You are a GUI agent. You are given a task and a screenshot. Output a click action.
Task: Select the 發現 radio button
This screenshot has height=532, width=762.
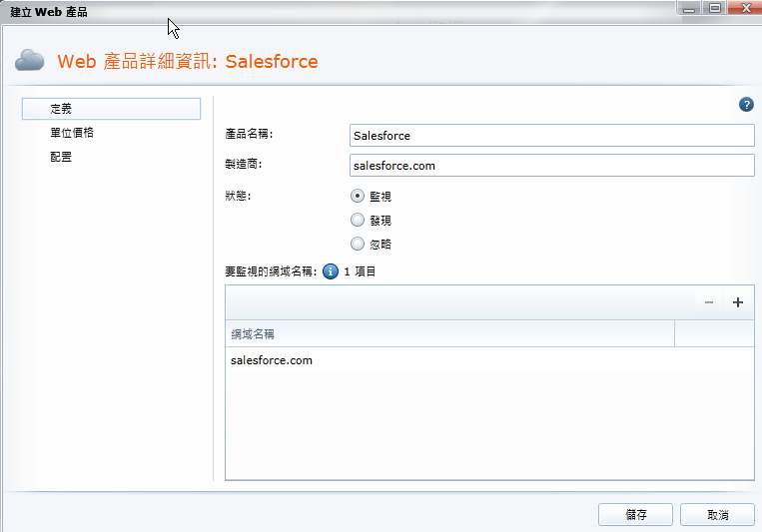pyautogui.click(x=358, y=221)
